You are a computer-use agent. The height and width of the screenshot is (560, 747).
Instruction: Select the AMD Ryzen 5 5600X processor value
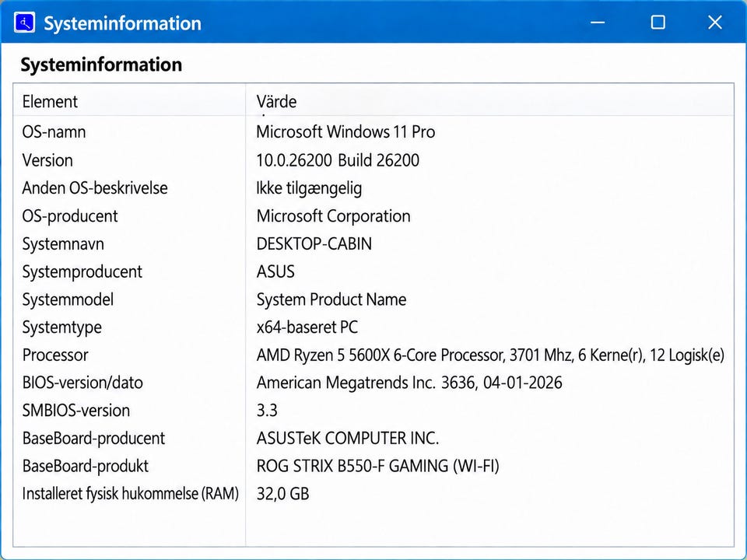click(x=490, y=355)
